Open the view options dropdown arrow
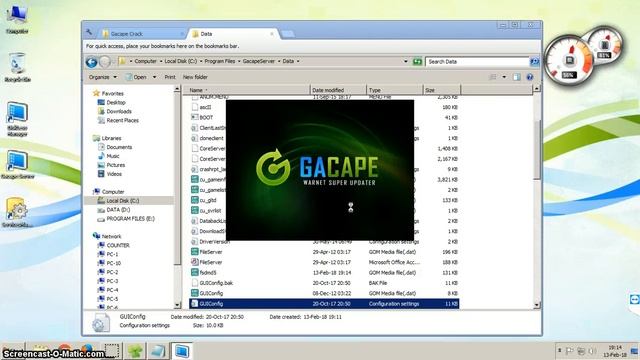640x360 pixels. pyautogui.click(x=504, y=77)
